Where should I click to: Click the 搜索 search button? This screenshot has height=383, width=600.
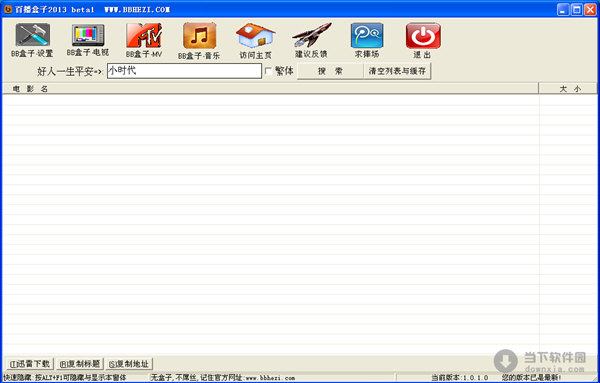(x=330, y=71)
